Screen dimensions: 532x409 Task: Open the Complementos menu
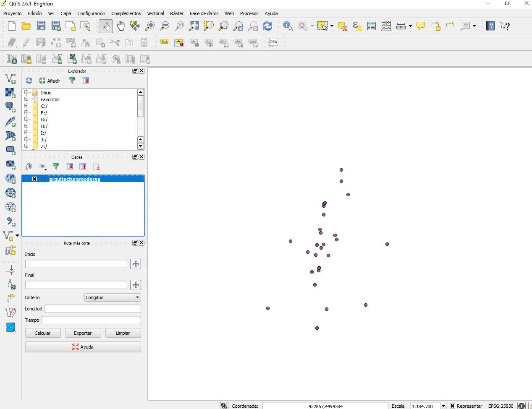coord(126,13)
